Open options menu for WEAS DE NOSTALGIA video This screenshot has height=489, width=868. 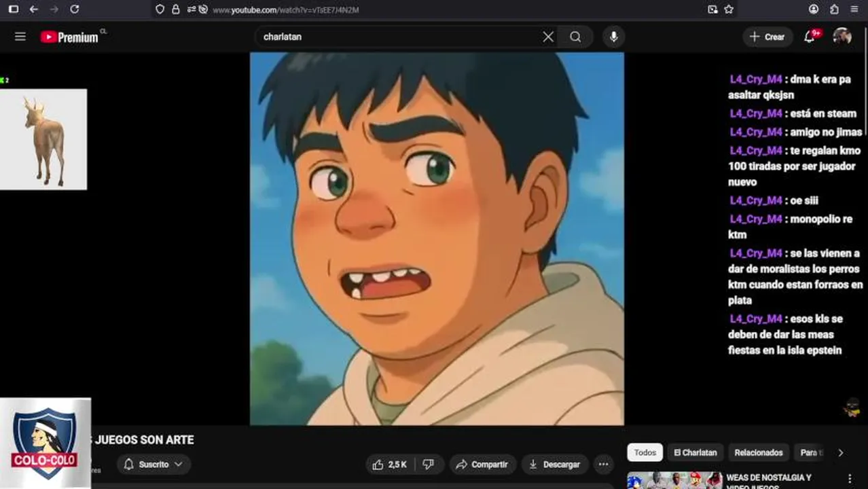click(x=849, y=479)
